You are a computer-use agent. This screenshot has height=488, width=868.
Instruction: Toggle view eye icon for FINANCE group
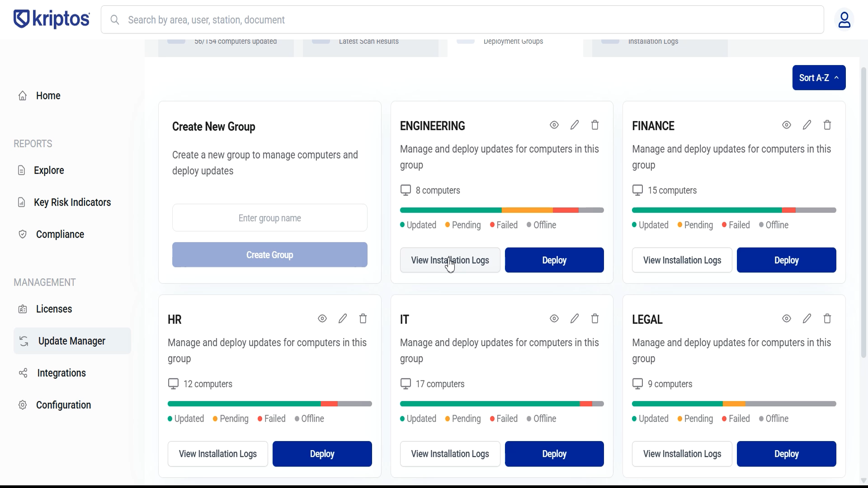(787, 125)
